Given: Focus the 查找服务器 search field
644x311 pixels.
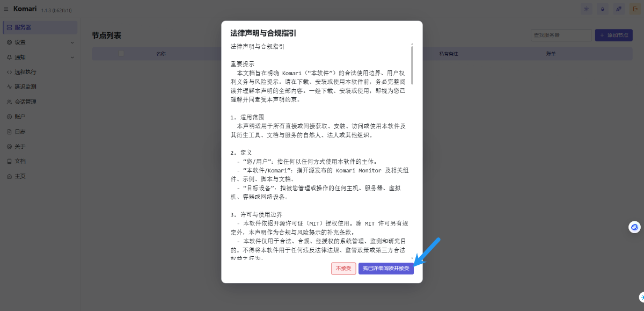Looking at the screenshot, I should (561, 35).
